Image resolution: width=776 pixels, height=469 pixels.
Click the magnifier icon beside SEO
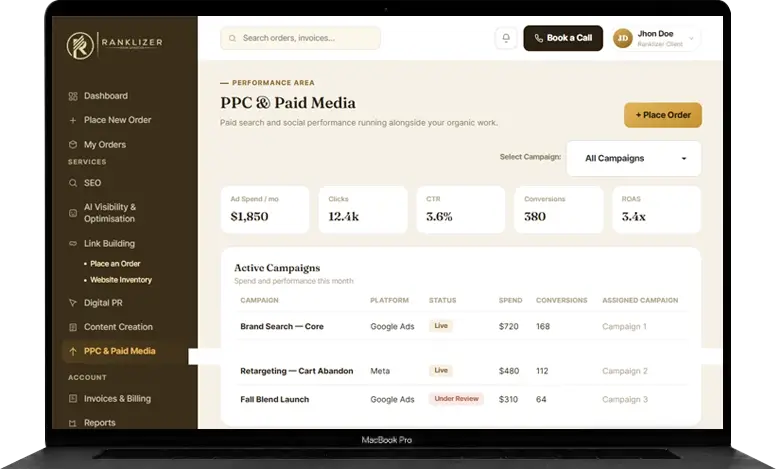[73, 183]
